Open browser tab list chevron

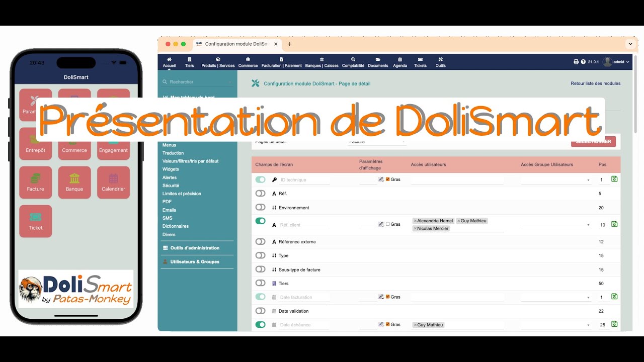tap(629, 44)
